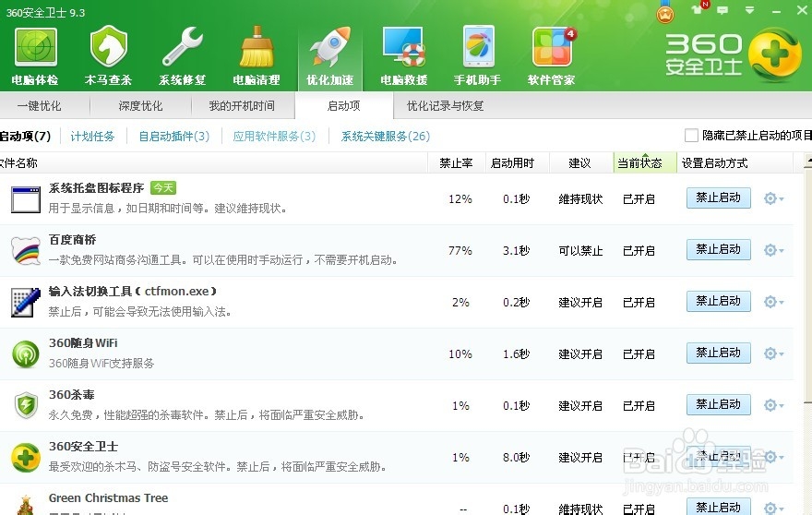
Task: Open 电脑体检 computer checkup icon
Action: point(35,56)
